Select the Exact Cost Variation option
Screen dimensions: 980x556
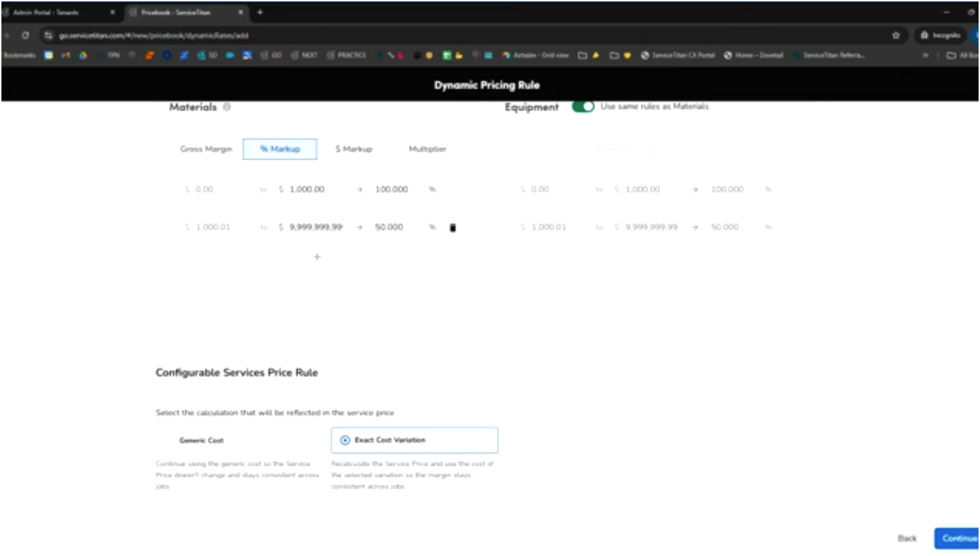coord(414,440)
